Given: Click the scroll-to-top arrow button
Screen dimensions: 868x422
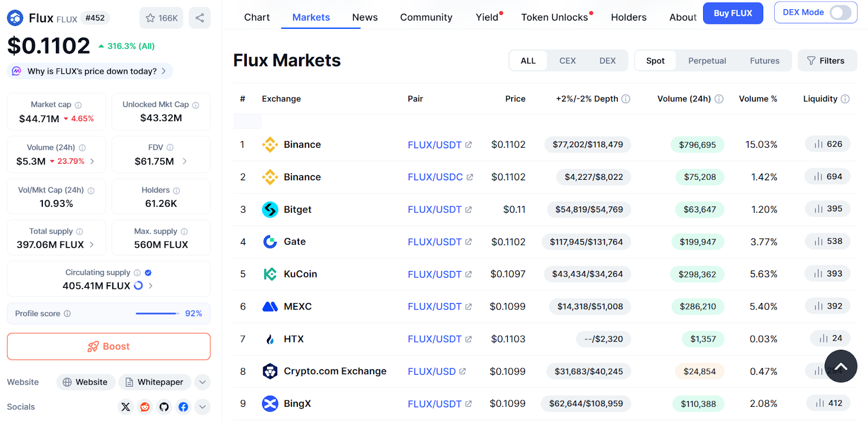Looking at the screenshot, I should [x=840, y=367].
